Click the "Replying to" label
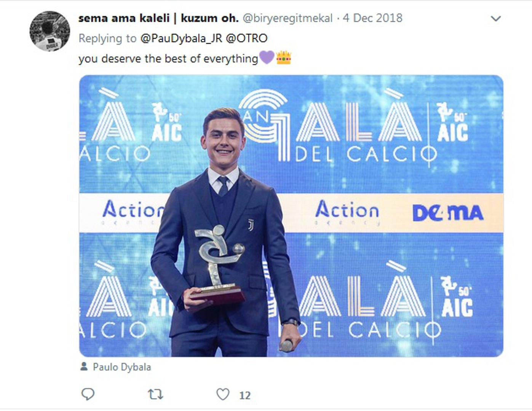 tap(107, 38)
